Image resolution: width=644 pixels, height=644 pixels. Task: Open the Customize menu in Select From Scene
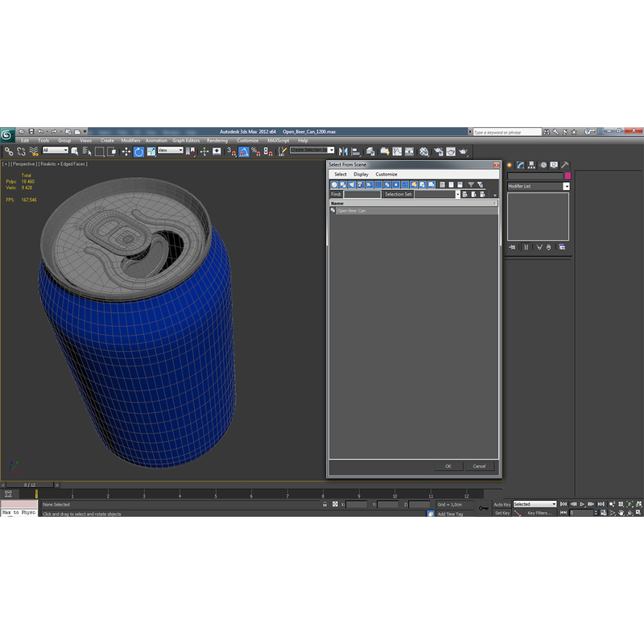point(386,174)
